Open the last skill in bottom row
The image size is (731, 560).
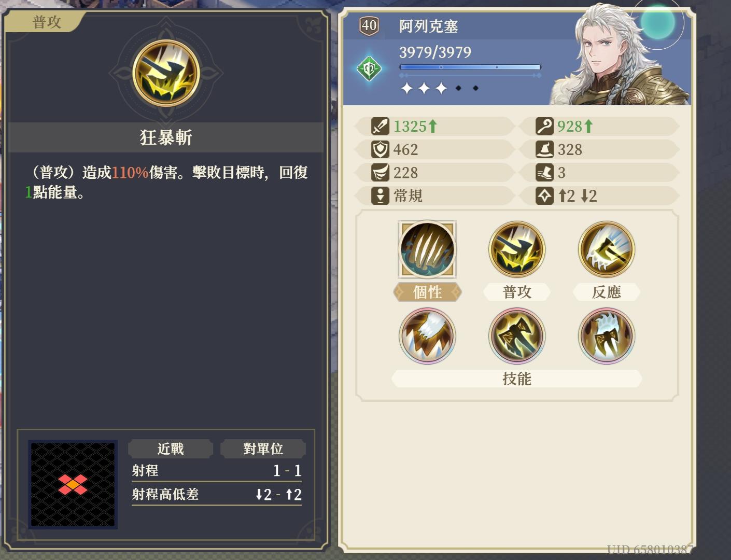coord(607,336)
